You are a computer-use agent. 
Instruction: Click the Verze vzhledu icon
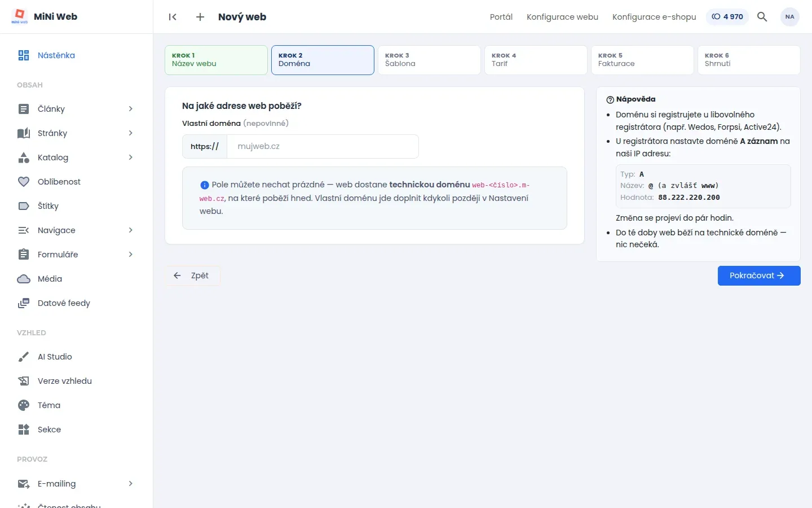coord(24,381)
